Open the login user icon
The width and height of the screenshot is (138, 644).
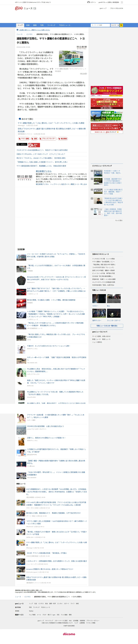coord(88,2)
